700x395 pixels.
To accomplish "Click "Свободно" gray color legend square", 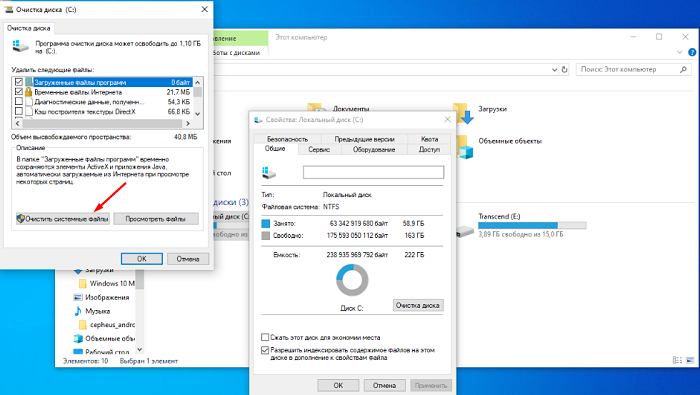I will coord(266,235).
